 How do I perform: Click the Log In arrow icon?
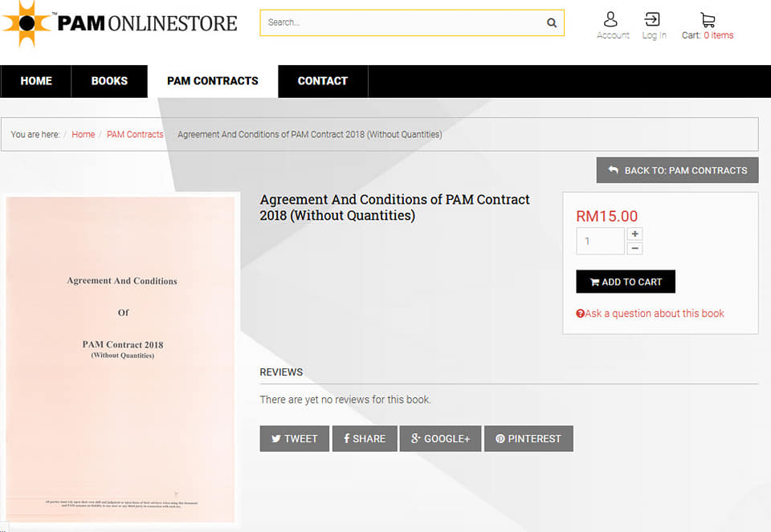tap(652, 19)
